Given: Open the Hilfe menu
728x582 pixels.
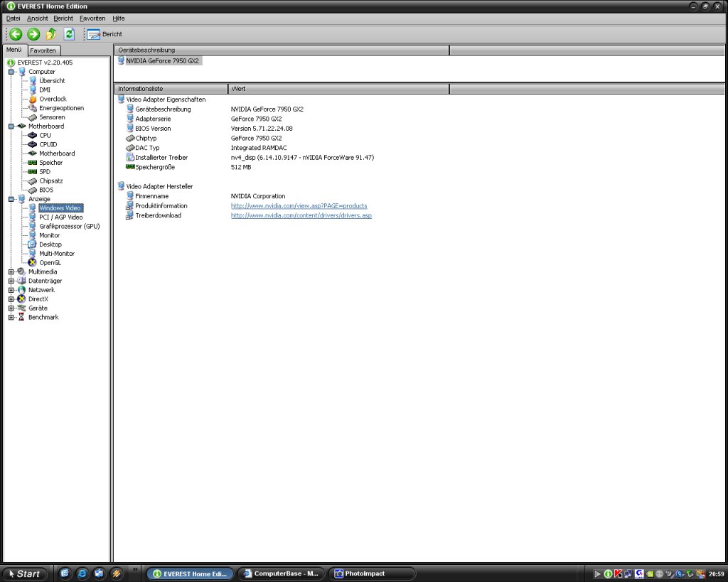Looking at the screenshot, I should pos(119,18).
